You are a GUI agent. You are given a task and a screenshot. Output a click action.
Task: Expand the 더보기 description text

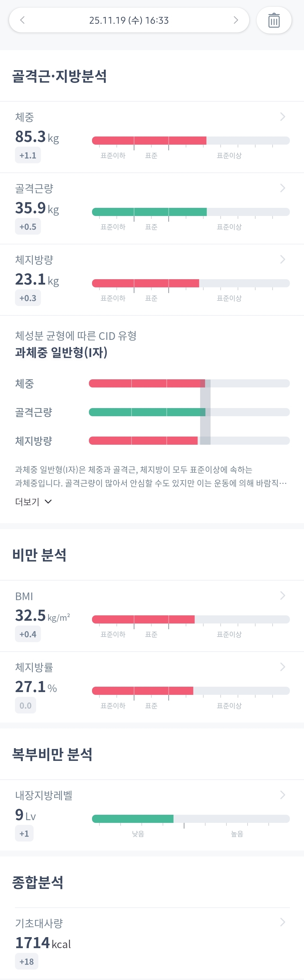33,502
